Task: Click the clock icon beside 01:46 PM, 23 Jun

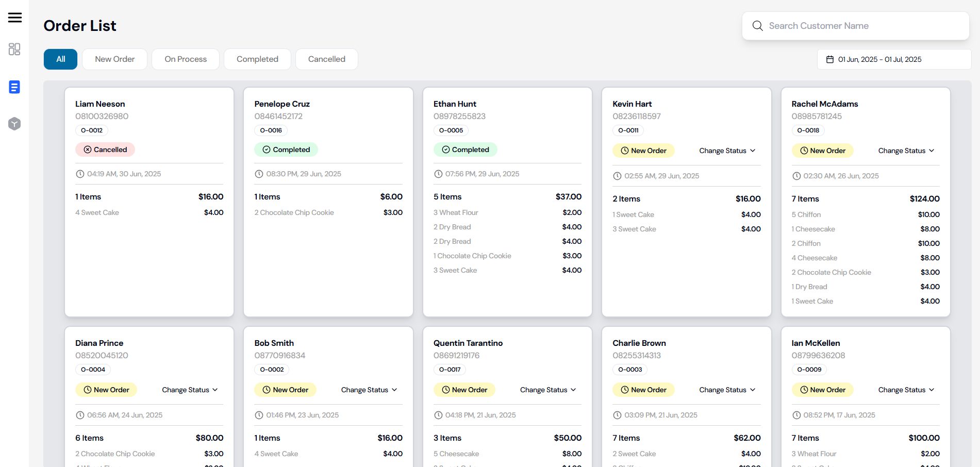Action: click(259, 415)
